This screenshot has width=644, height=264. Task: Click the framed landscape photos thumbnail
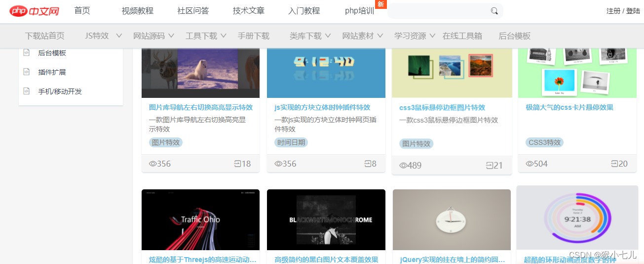click(452, 73)
